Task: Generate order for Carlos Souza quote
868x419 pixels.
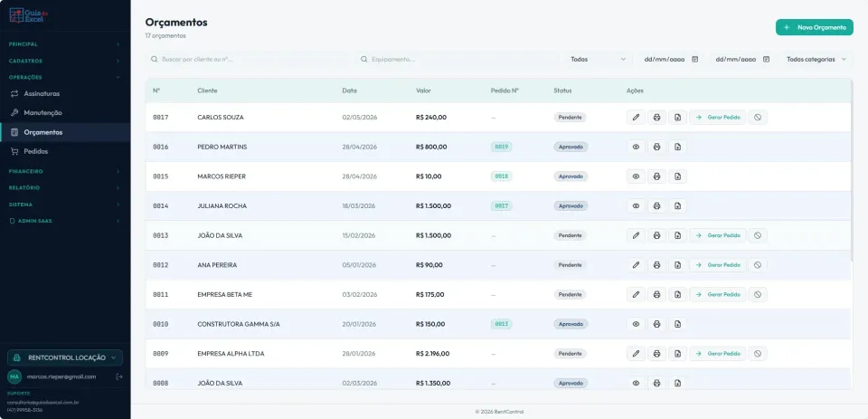Action: pyautogui.click(x=717, y=117)
